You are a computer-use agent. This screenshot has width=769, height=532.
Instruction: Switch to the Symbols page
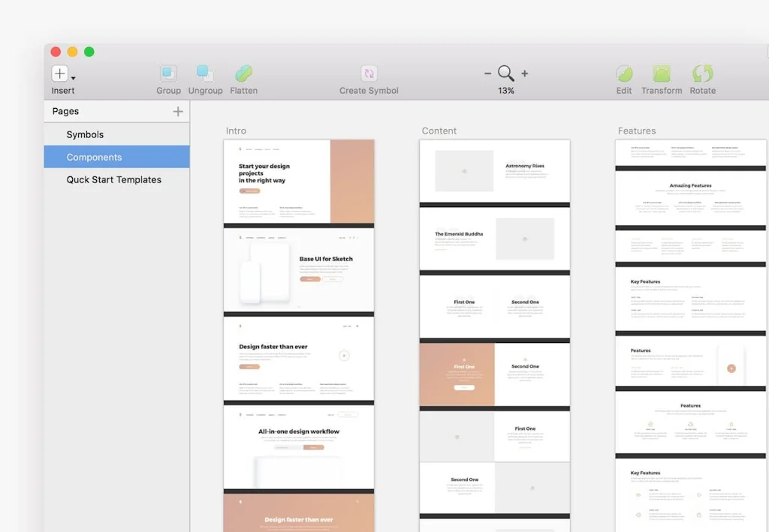(x=83, y=134)
